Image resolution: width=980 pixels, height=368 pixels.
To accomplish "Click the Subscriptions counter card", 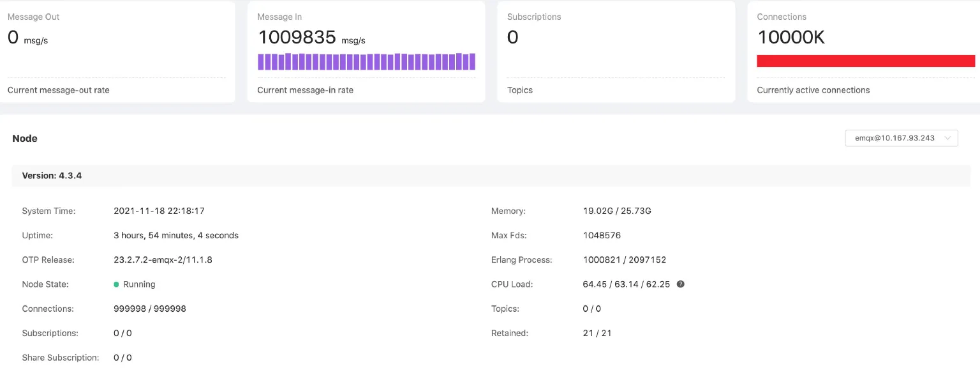I will coord(616,51).
